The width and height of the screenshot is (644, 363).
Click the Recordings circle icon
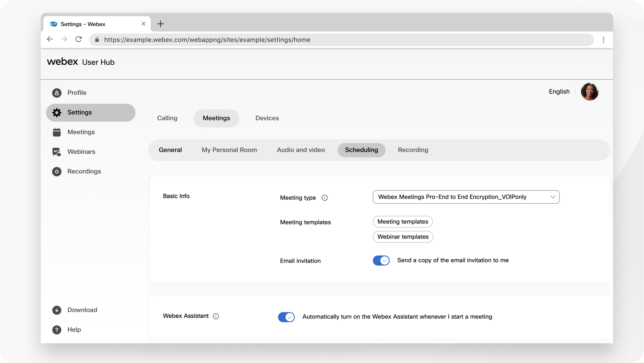57,171
